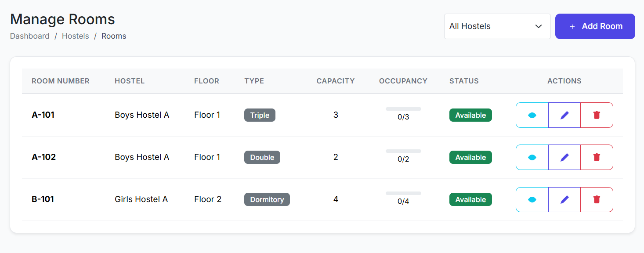
Task: Open the view icon for room A-101
Action: [532, 115]
